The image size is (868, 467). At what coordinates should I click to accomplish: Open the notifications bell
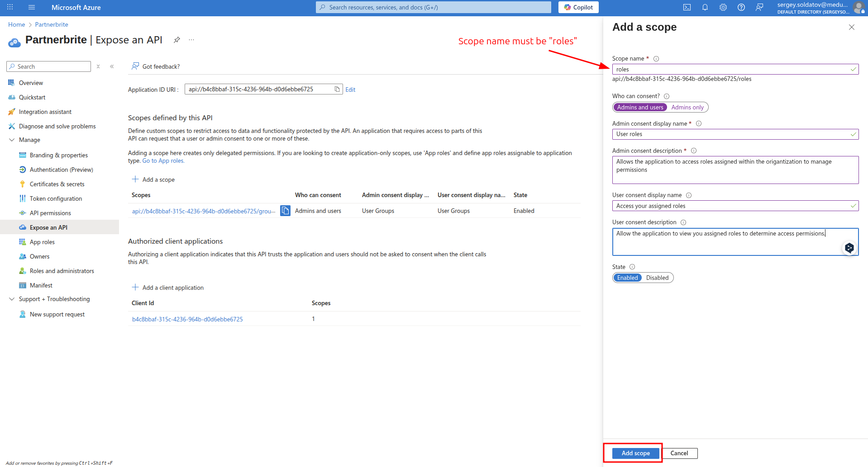pyautogui.click(x=705, y=7)
